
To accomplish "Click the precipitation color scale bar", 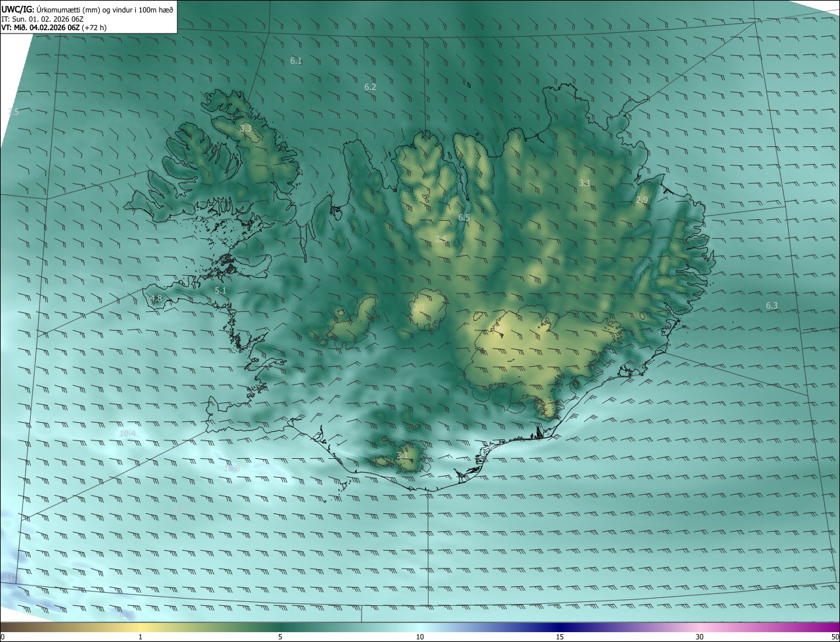I will (x=420, y=627).
